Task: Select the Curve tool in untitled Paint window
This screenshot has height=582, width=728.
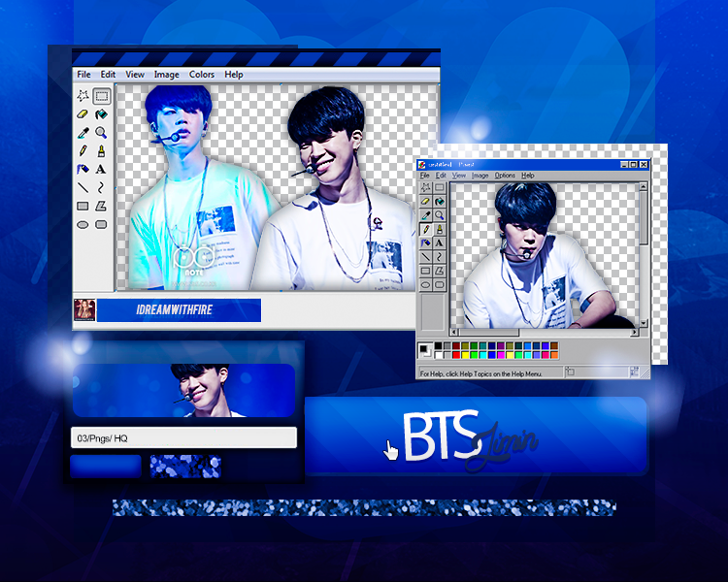Action: point(439,257)
